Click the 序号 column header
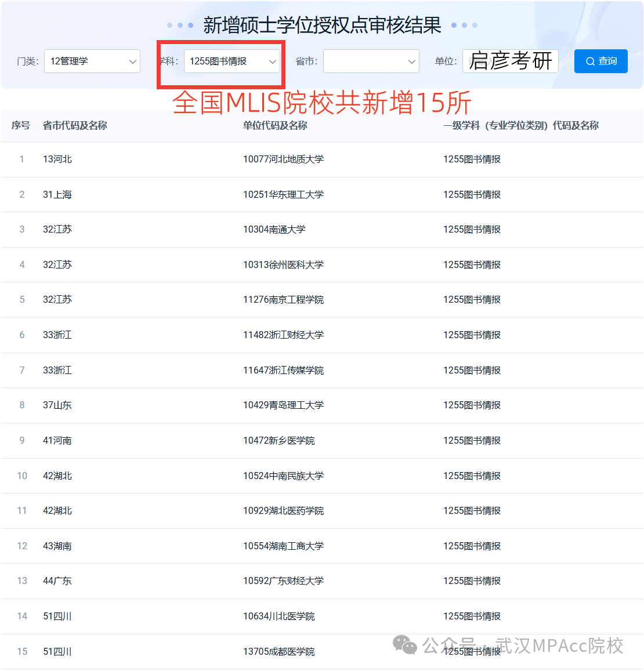This screenshot has width=644, height=671. 20,125
